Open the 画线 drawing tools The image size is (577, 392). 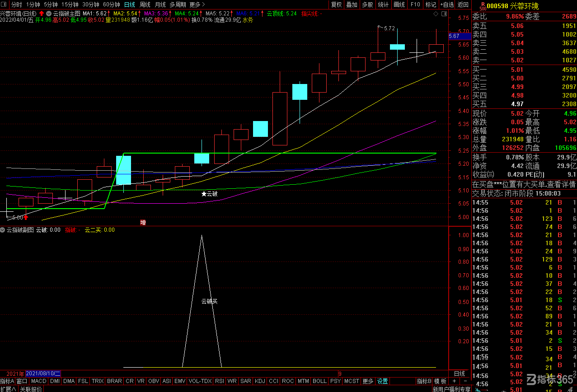pos(399,5)
